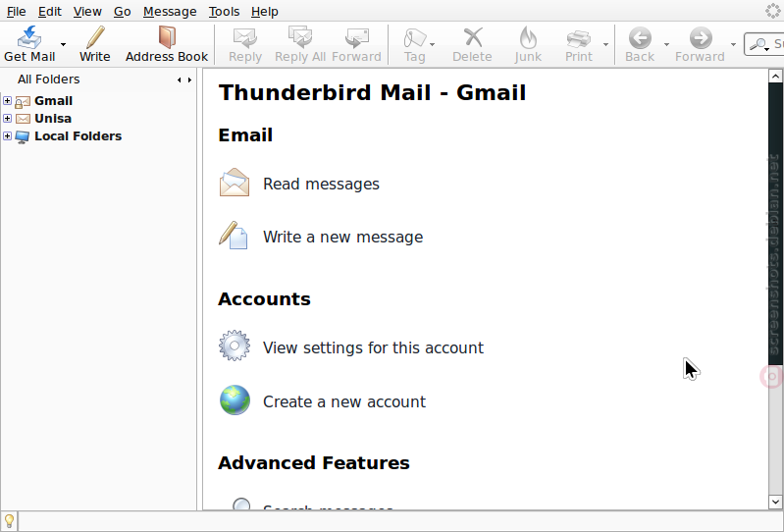
Task: Open the Edit menu
Action: point(49,11)
